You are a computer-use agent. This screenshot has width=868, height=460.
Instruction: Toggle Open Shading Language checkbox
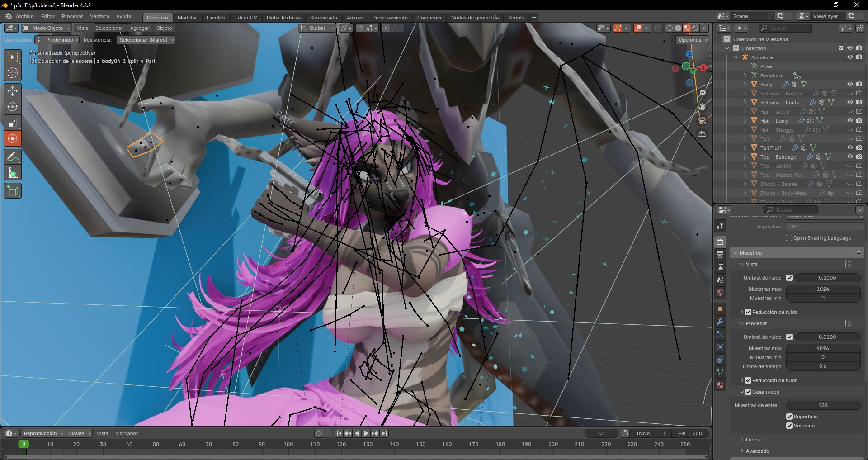point(789,238)
